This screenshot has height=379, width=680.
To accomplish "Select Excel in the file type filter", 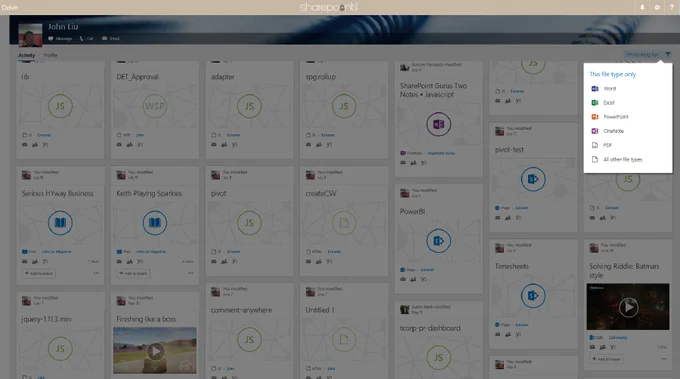I will click(x=608, y=103).
